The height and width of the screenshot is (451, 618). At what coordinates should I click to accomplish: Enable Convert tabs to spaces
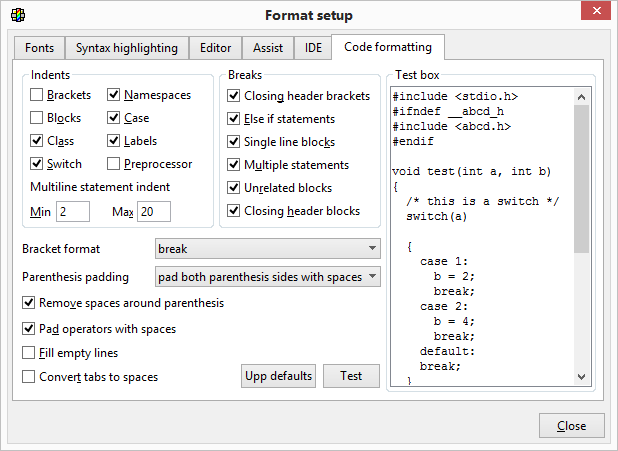point(29,377)
